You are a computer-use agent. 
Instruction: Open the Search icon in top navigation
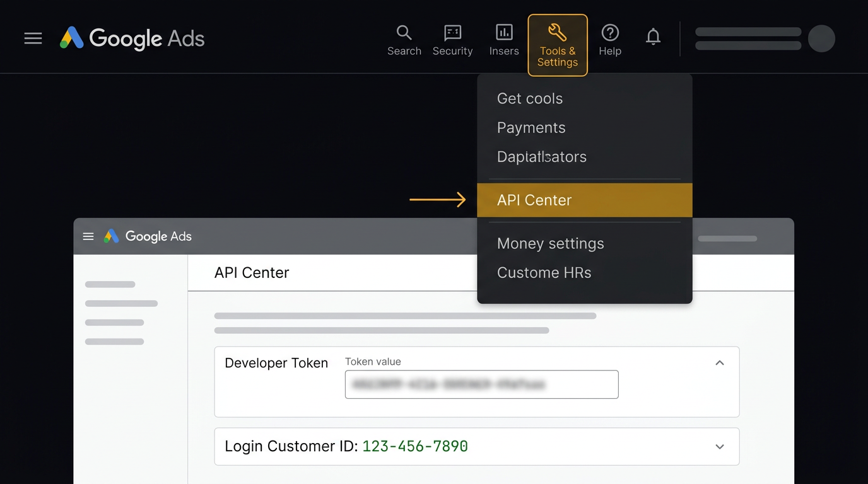[404, 39]
